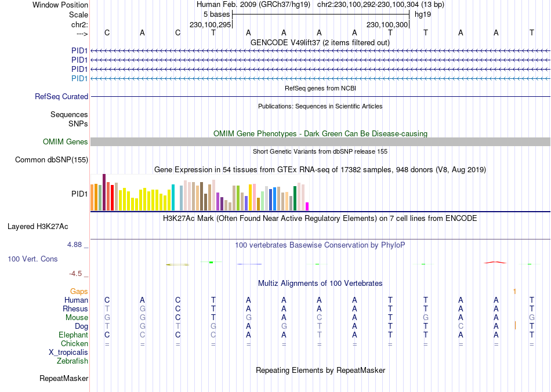
Task: Click the 4.88 PhyloP upper limit
Action: 74,245
